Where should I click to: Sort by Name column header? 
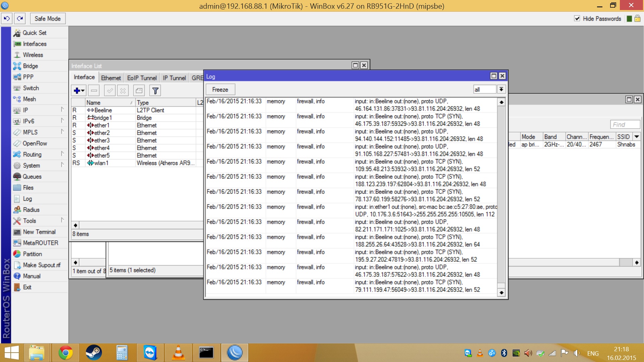coord(110,103)
